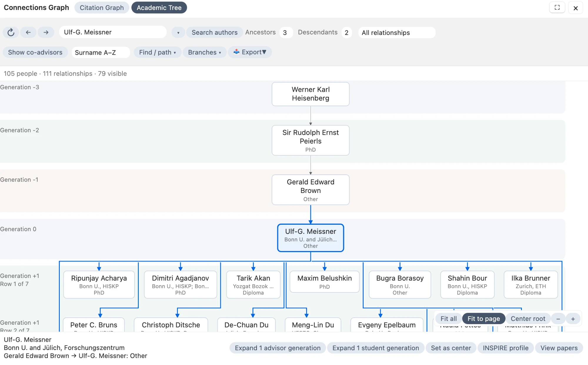Select the Werner Karl Heisenberg node

tap(310, 94)
